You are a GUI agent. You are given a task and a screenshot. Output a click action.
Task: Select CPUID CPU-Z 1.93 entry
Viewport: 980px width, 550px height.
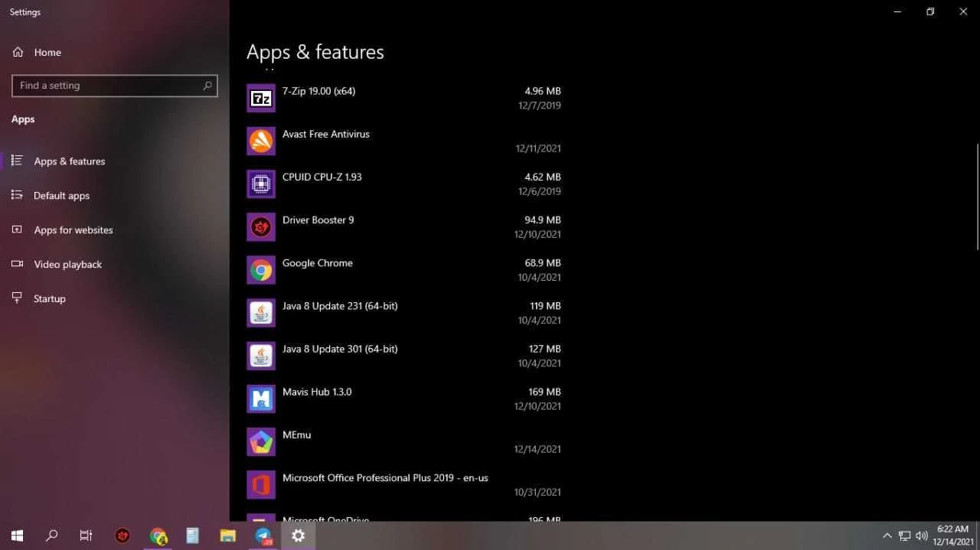pyautogui.click(x=403, y=184)
